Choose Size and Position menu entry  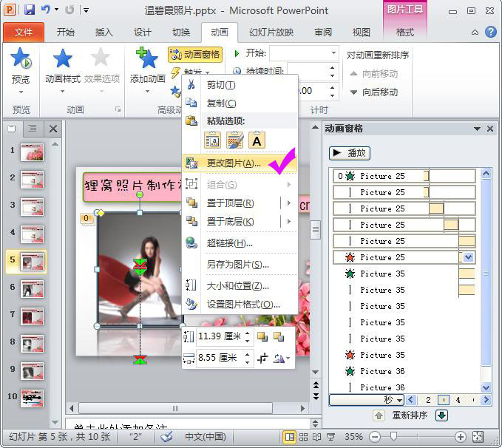coord(240,285)
